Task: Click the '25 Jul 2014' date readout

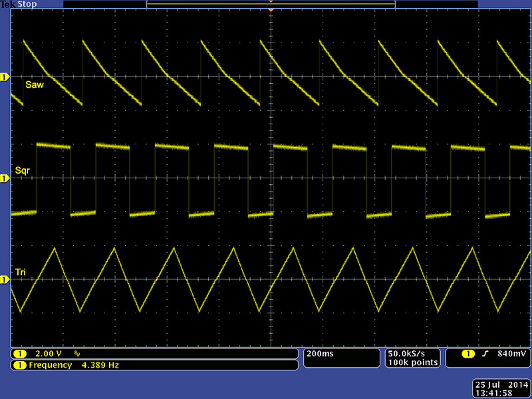Action: tap(501, 385)
